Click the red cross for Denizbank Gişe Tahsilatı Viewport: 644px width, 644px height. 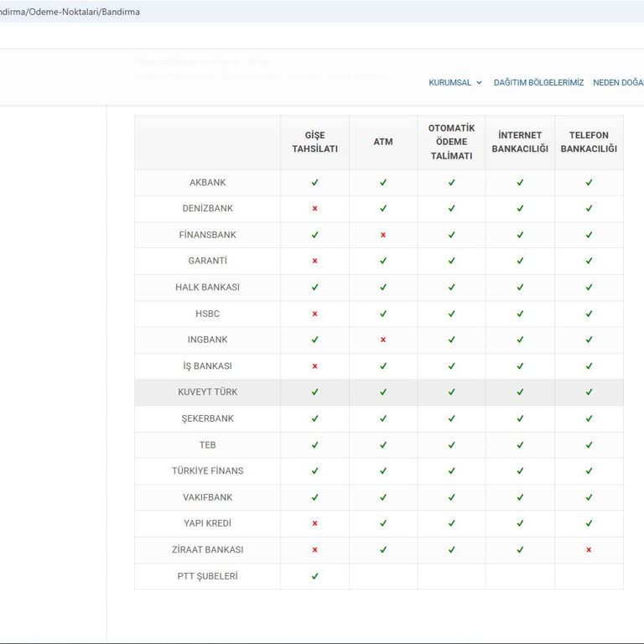314,209
